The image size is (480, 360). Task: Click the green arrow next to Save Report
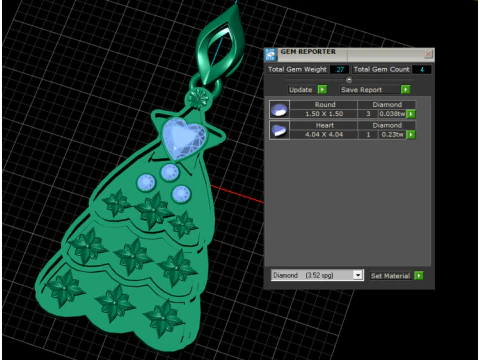click(405, 90)
